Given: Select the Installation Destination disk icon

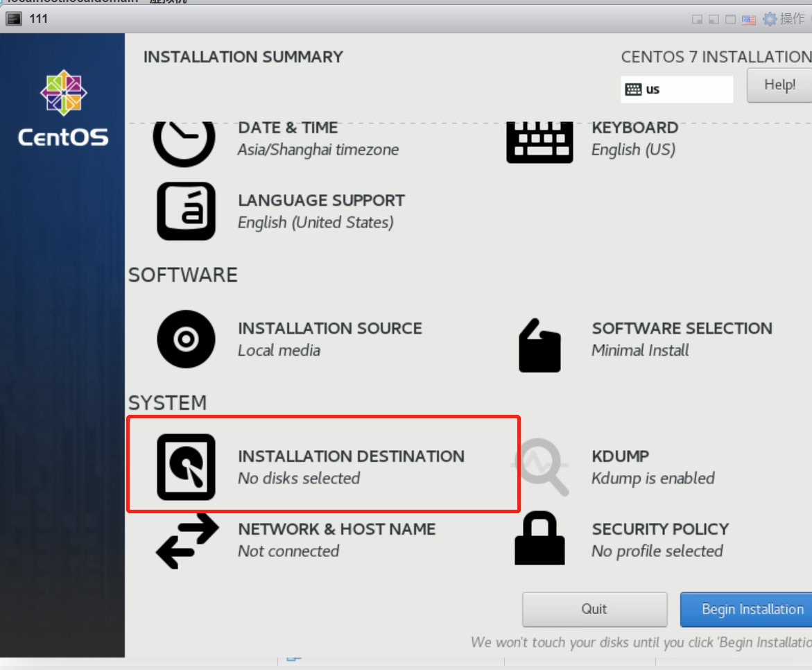Looking at the screenshot, I should click(186, 467).
